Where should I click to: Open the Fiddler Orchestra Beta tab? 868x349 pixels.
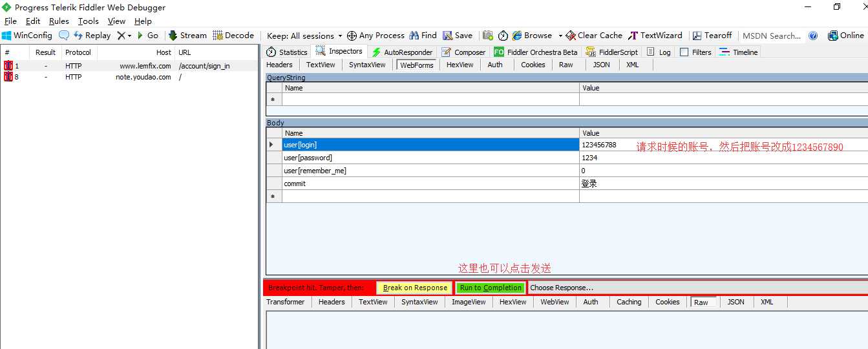[x=536, y=52]
